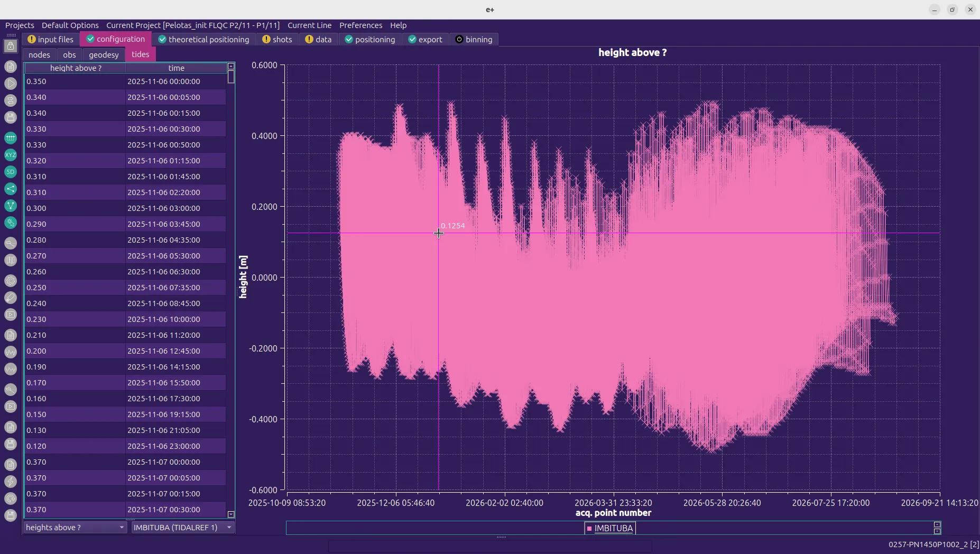Toggle IMBITUBA series visibility in legend
The height and width of the screenshot is (554, 980).
pyautogui.click(x=613, y=528)
